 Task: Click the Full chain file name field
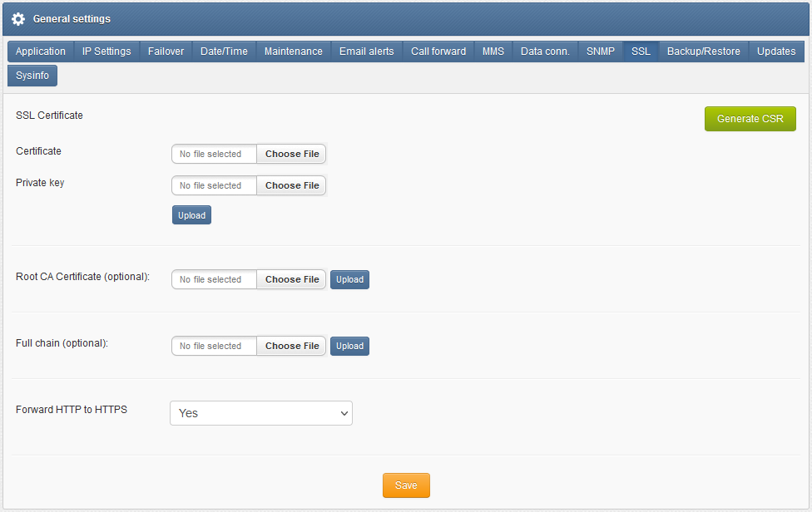click(x=215, y=346)
